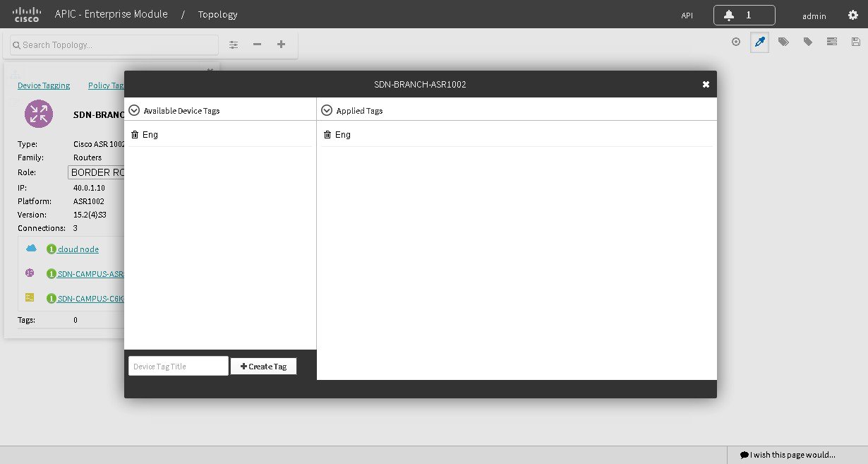
Task: Click the Device Tag Title input
Action: click(x=179, y=366)
